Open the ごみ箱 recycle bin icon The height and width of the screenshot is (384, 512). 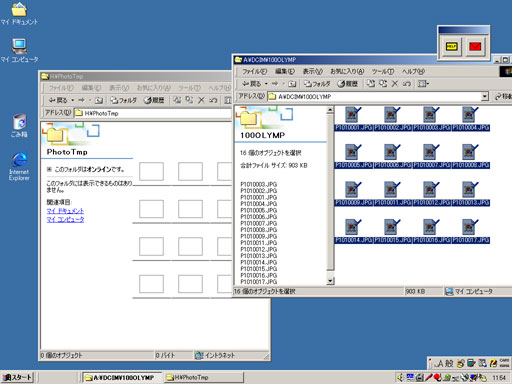point(19,126)
